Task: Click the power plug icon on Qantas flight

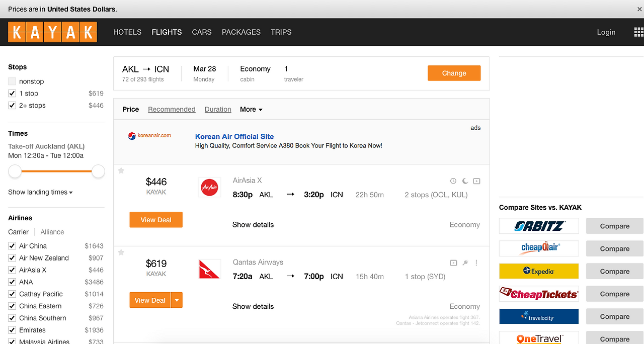Action: [x=465, y=263]
